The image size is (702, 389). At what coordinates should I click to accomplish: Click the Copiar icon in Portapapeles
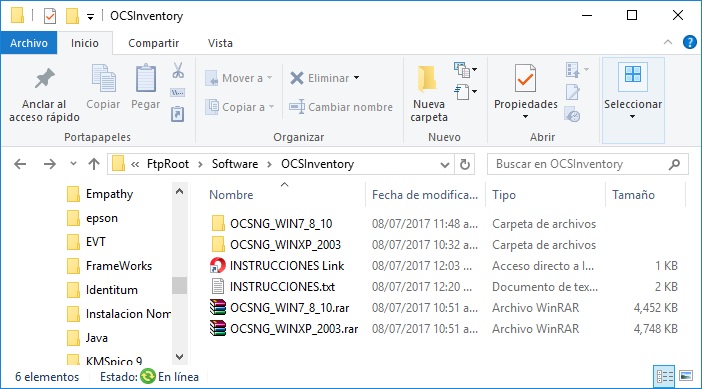pos(103,78)
